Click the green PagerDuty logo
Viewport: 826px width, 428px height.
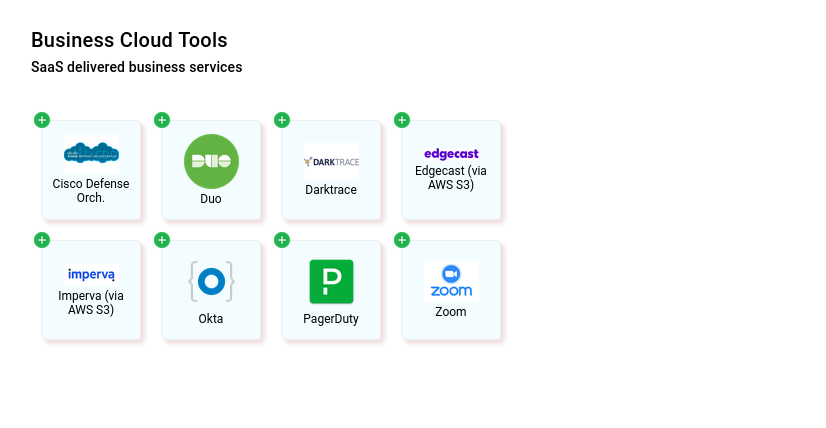click(331, 281)
